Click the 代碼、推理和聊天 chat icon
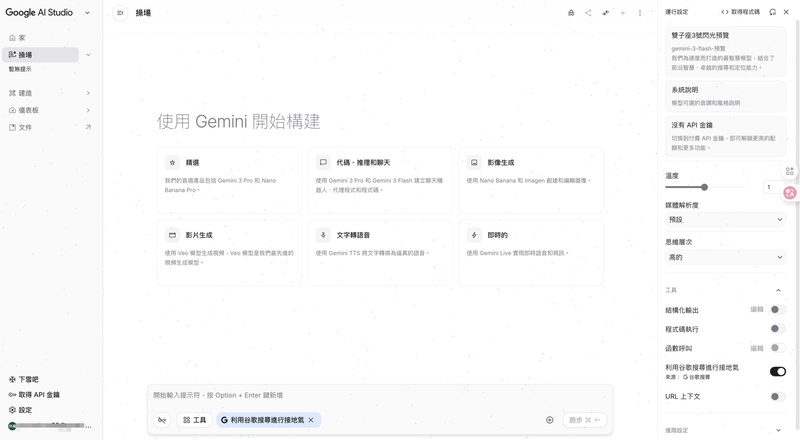 323,162
